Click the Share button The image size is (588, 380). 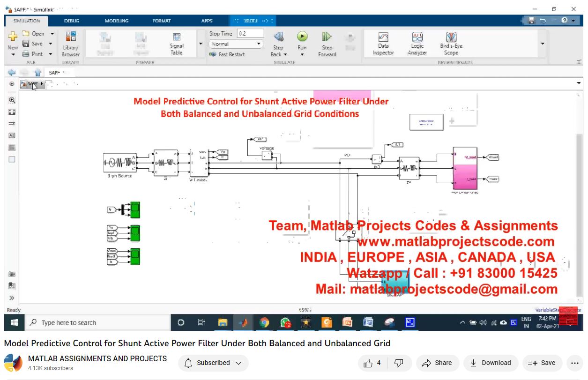coord(437,363)
